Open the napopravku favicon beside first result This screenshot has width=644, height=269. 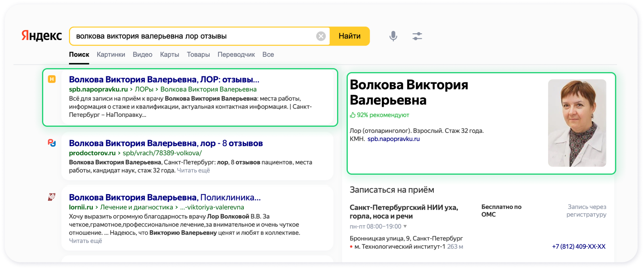click(x=52, y=79)
